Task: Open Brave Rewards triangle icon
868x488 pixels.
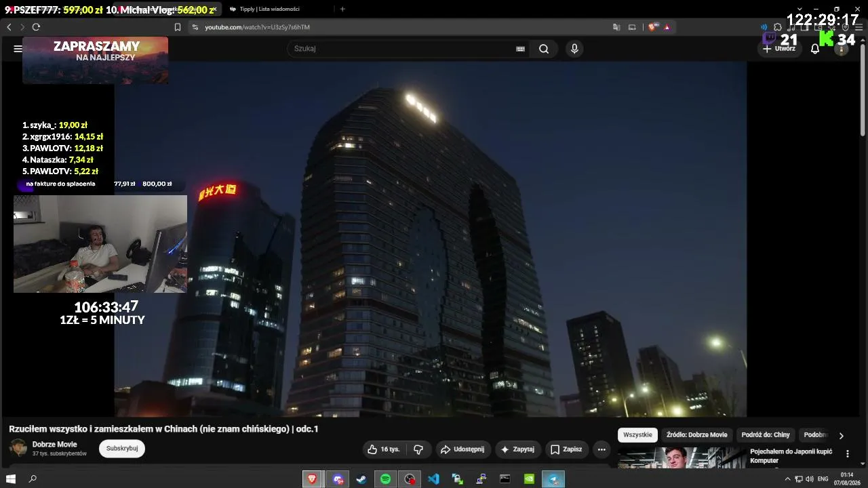Action: [667, 27]
